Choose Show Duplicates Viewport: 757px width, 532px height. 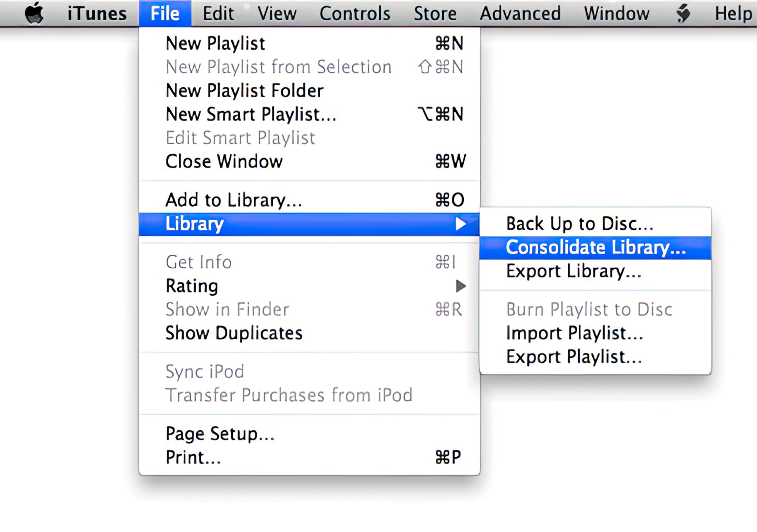(309, 333)
